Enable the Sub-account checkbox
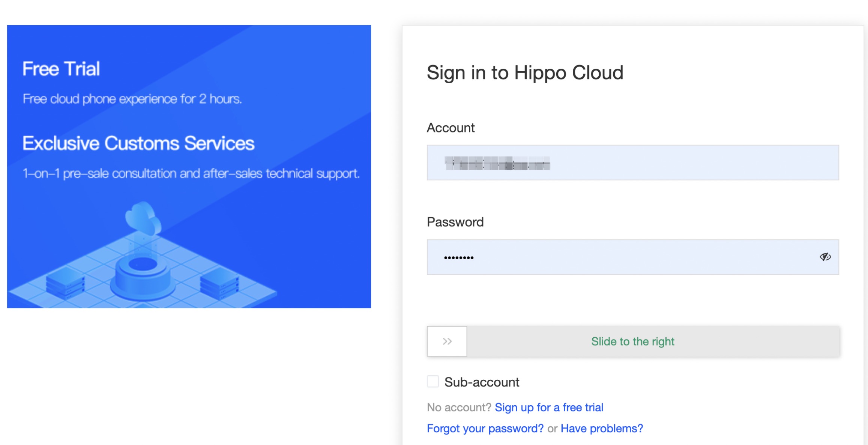The width and height of the screenshot is (868, 445). [x=433, y=382]
